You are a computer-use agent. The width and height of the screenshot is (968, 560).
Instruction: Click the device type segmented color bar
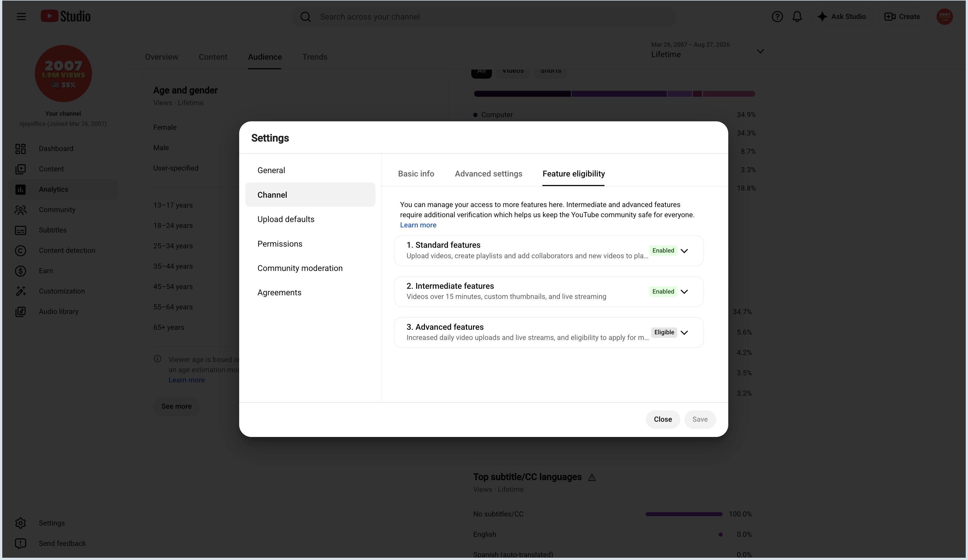[614, 94]
